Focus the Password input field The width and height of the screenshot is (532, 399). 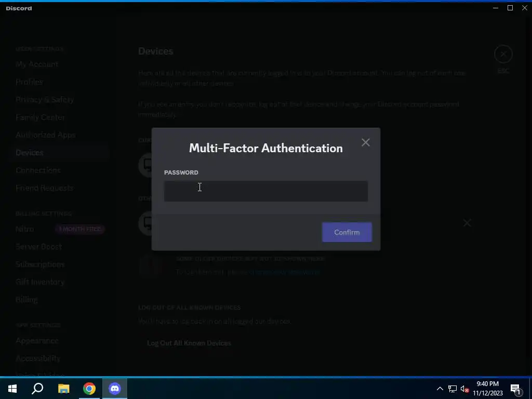coord(265,191)
